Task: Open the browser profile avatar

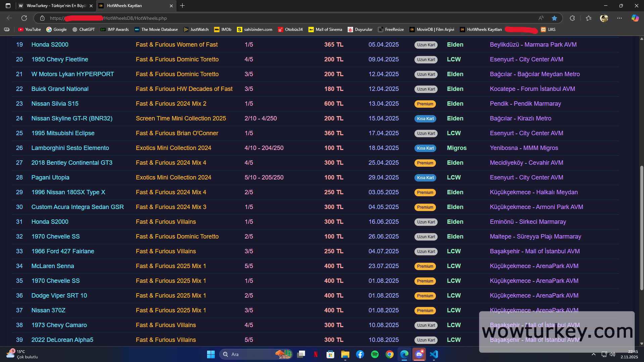Action: pyautogui.click(x=604, y=18)
